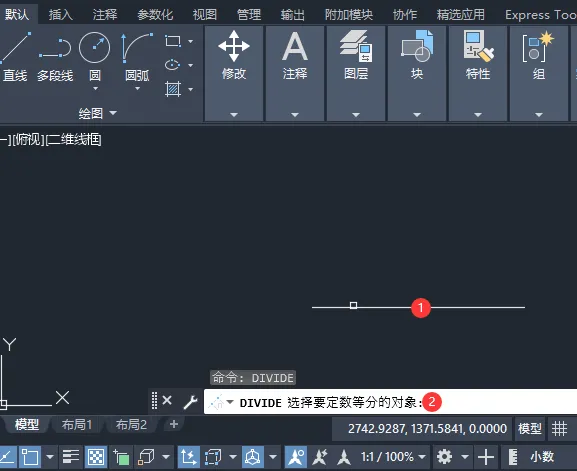Screen dimensions: 577x471
Task: Expand the arc tool options arrow
Action: point(137,88)
